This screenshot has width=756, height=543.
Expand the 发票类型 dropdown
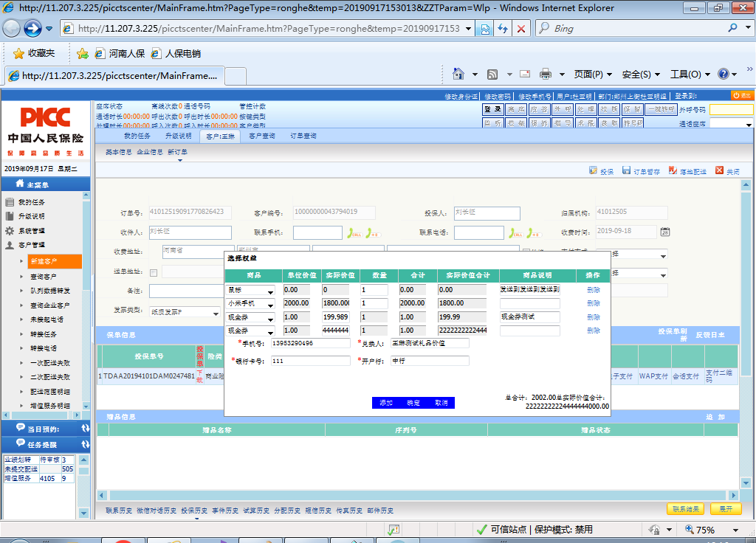pos(216,312)
